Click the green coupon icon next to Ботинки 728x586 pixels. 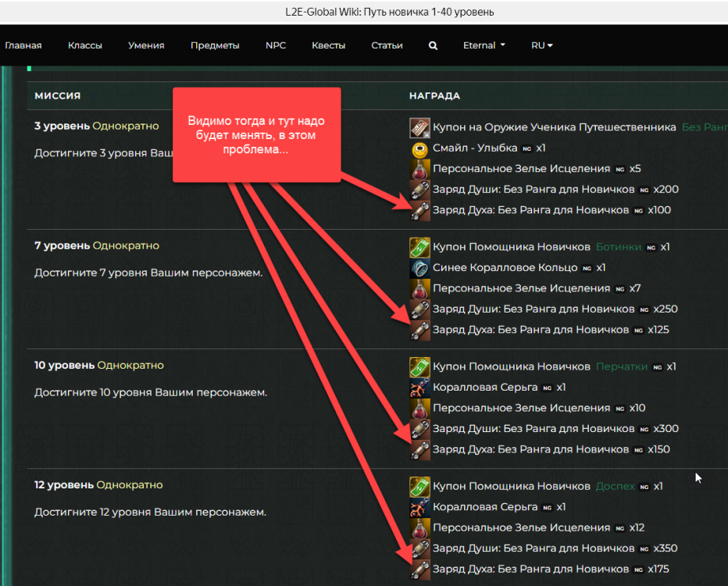coord(419,248)
